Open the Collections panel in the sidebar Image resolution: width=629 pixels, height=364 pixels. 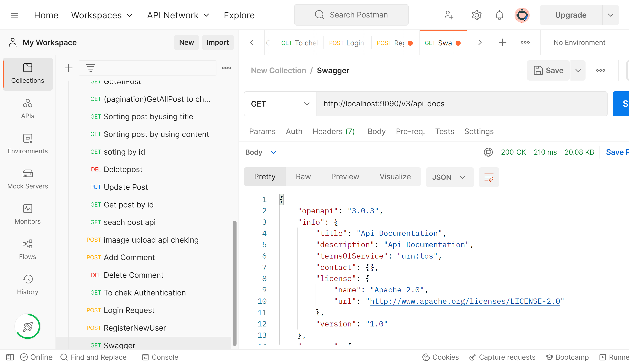pos(28,74)
